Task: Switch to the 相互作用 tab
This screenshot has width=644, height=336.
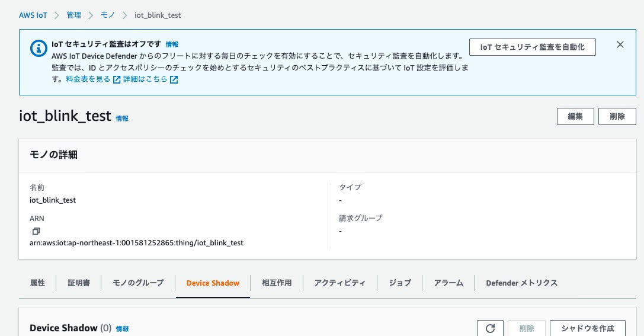Action: click(x=277, y=283)
